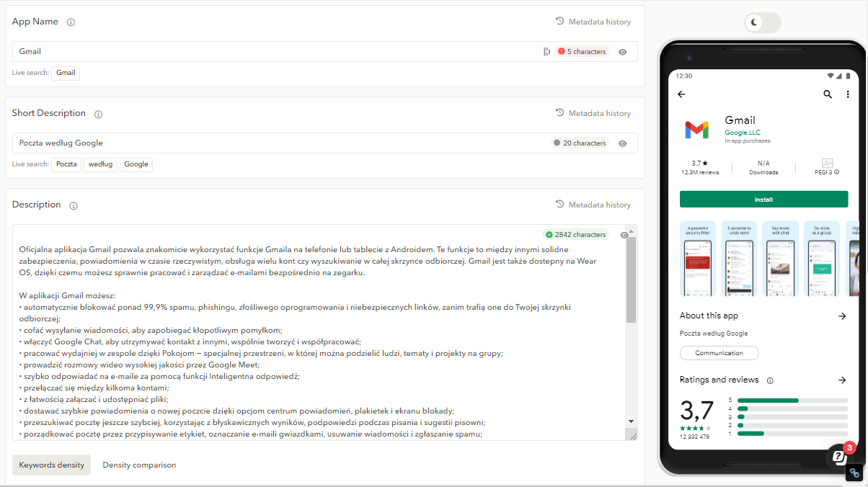Open the 'Do more as a group' screenshot
868x487 pixels.
point(822,259)
